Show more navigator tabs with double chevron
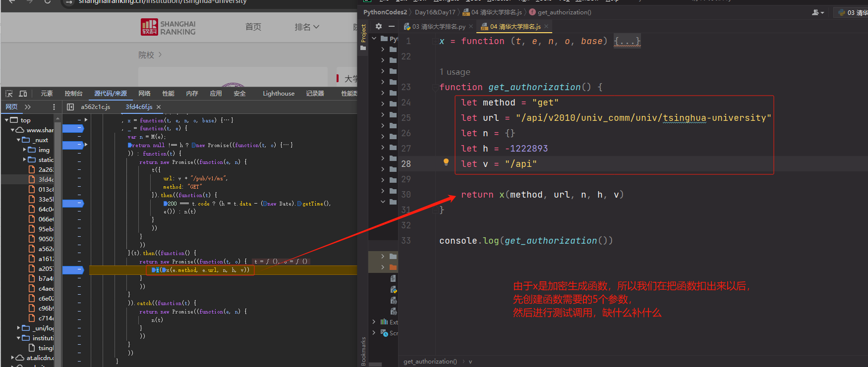Viewport: 868px width, 367px height. [x=28, y=107]
